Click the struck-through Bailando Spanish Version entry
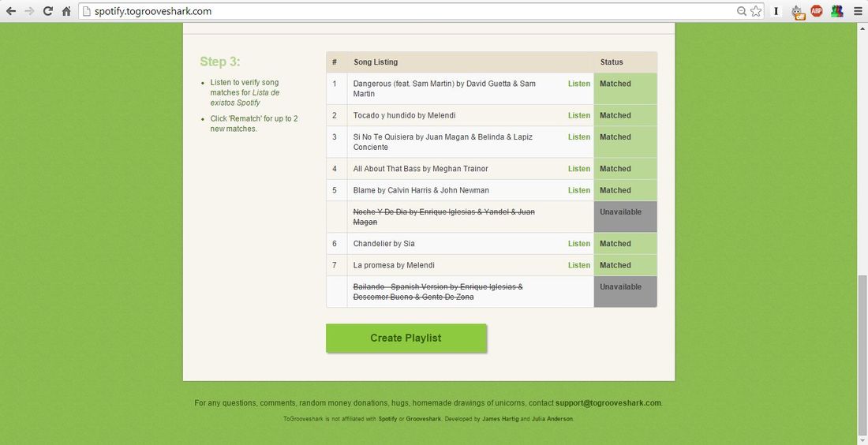This screenshot has height=445, width=868. click(438, 292)
